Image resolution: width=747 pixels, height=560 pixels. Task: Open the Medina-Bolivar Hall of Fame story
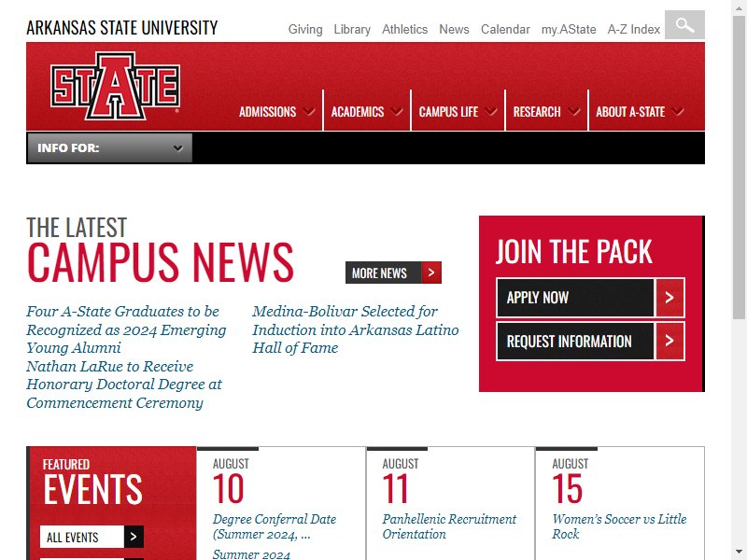click(356, 329)
